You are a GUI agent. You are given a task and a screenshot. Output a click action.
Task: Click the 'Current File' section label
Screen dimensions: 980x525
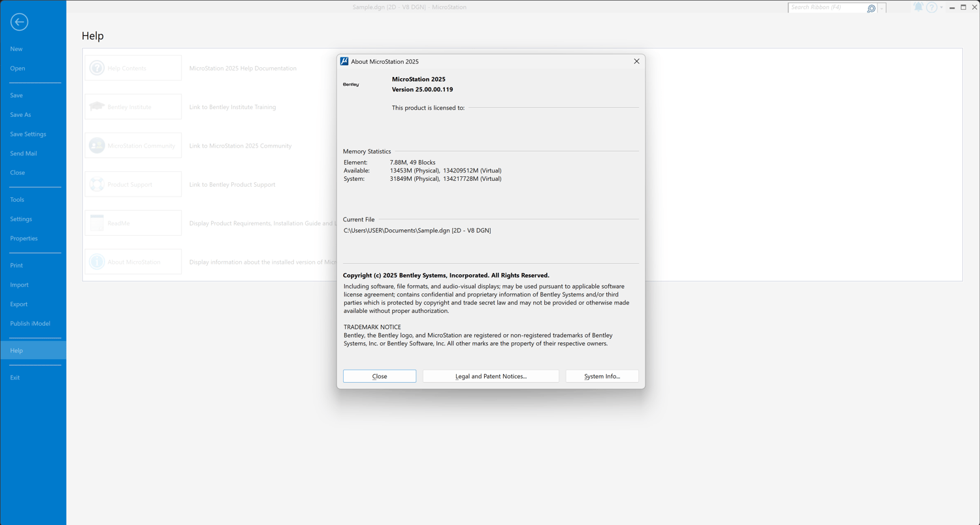point(359,219)
